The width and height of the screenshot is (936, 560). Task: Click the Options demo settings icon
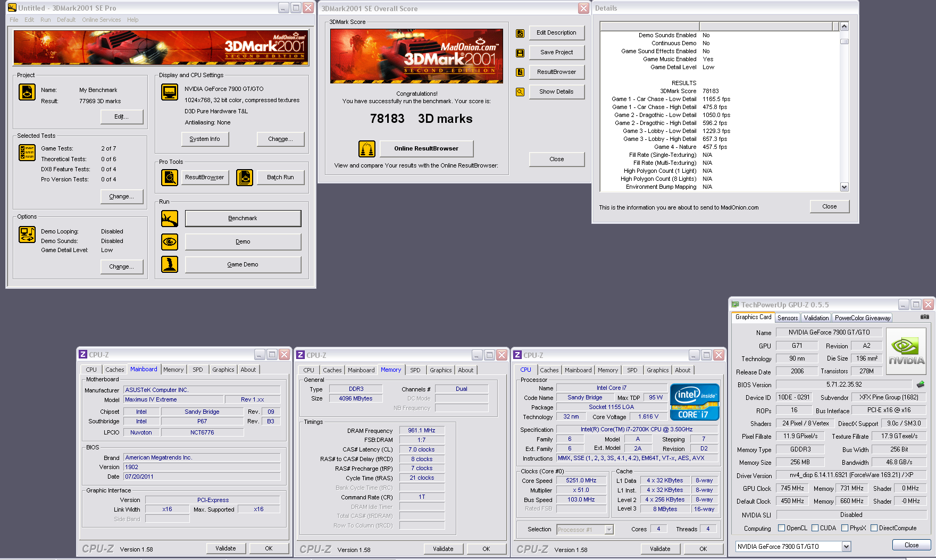click(x=27, y=235)
